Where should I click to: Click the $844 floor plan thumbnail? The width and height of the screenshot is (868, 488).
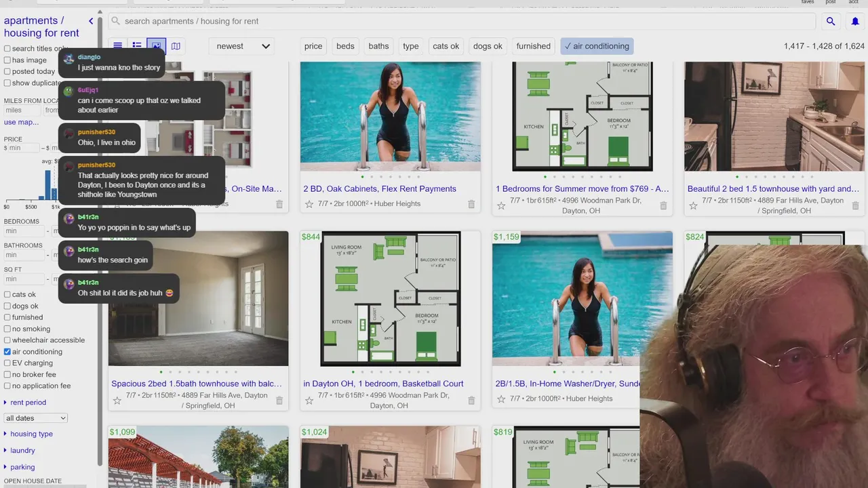click(x=391, y=299)
